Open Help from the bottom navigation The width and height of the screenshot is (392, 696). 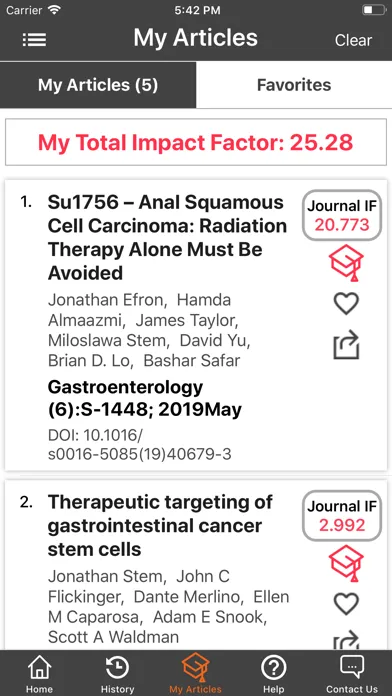[x=273, y=675]
